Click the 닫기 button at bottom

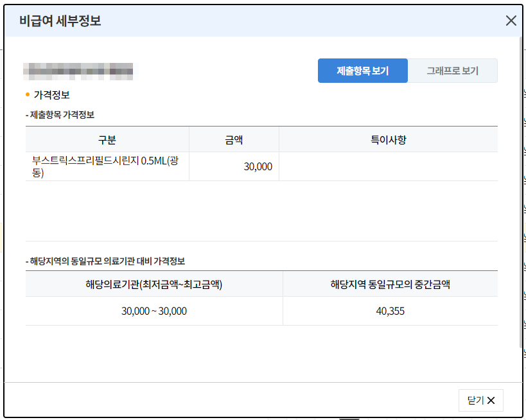coord(480,400)
